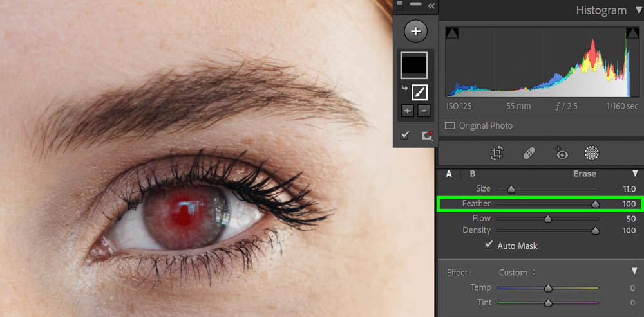Click the Density value 100

[629, 230]
